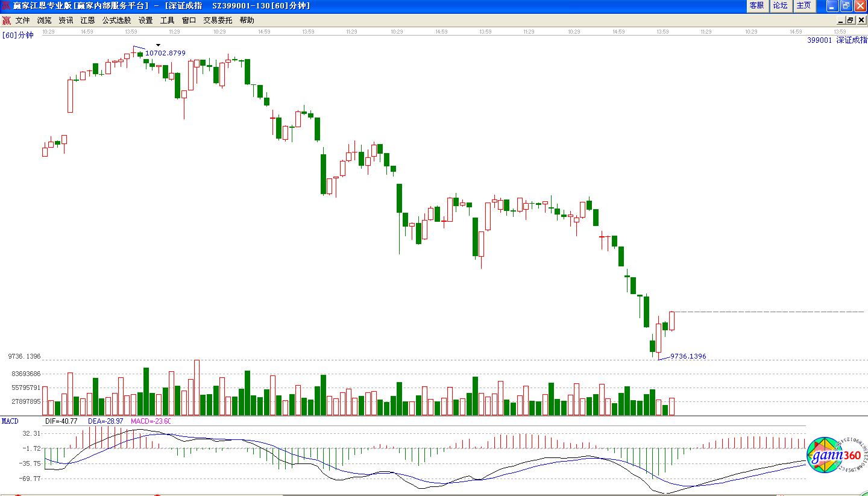The height and width of the screenshot is (496, 868).
Task: Click the [60]分钟 period label
Action: point(18,35)
